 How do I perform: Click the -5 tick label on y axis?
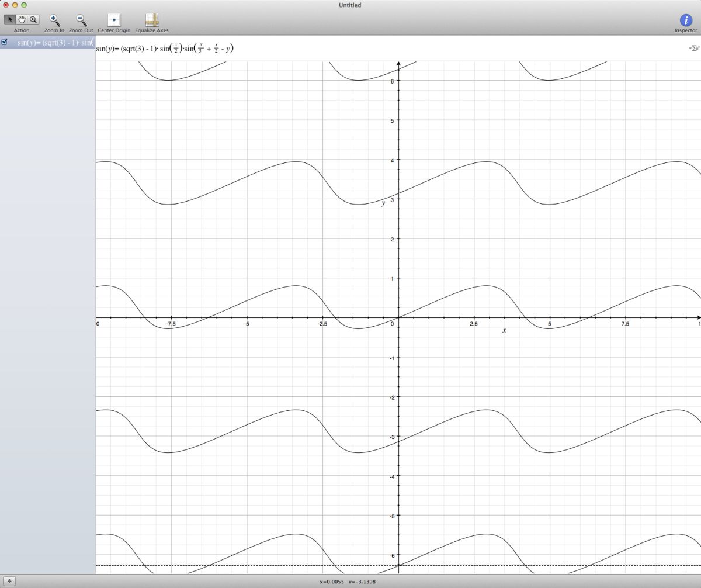[391, 516]
